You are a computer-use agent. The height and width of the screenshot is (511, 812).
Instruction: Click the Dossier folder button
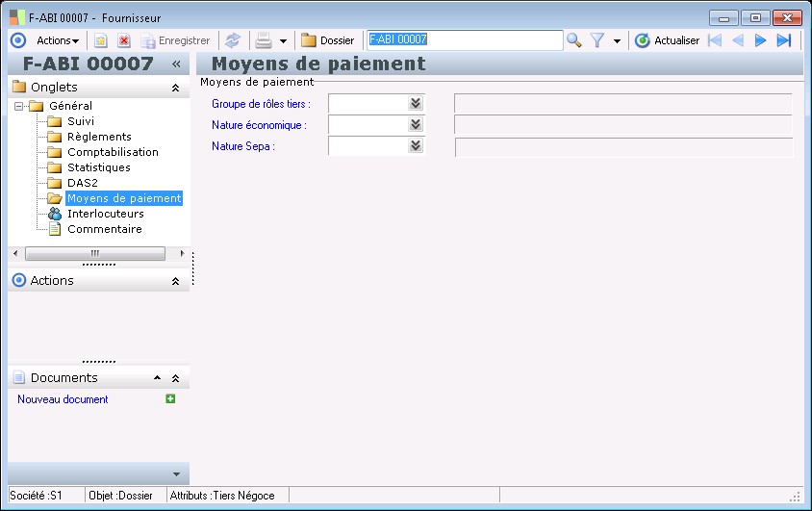(x=328, y=40)
